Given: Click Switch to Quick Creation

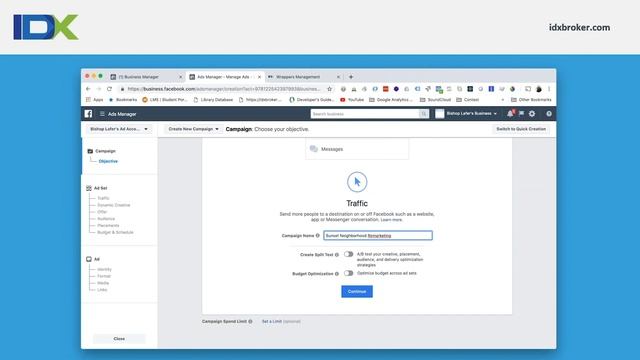Looking at the screenshot, I should click(521, 129).
